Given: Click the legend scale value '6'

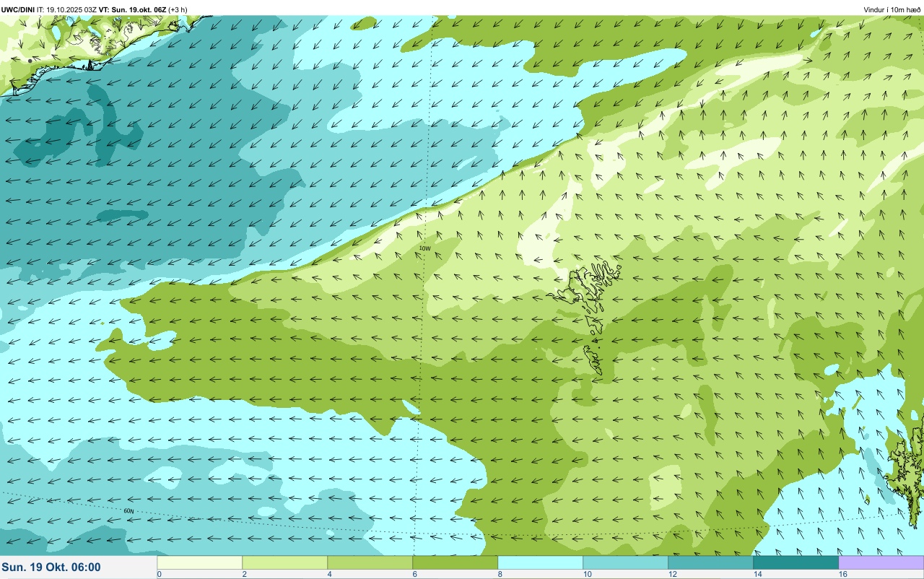Looking at the screenshot, I should click(x=414, y=574).
